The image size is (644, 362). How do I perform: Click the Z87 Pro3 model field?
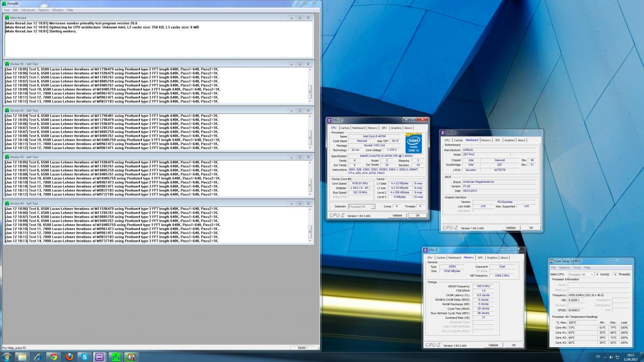(x=486, y=154)
